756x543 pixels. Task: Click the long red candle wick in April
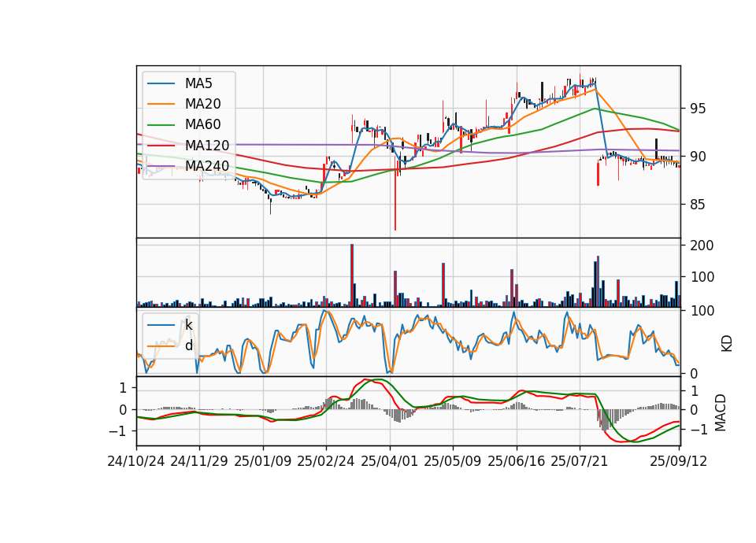click(x=395, y=198)
